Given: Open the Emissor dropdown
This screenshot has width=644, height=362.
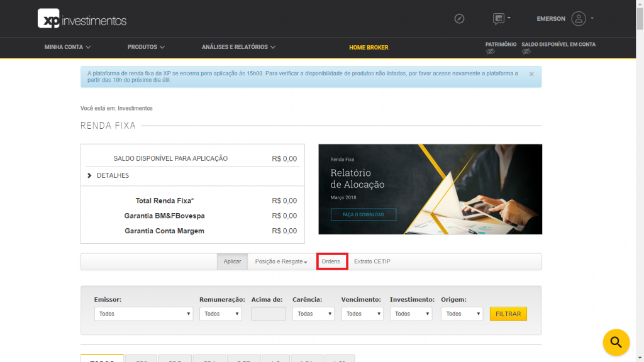Looking at the screenshot, I should 143,314.
